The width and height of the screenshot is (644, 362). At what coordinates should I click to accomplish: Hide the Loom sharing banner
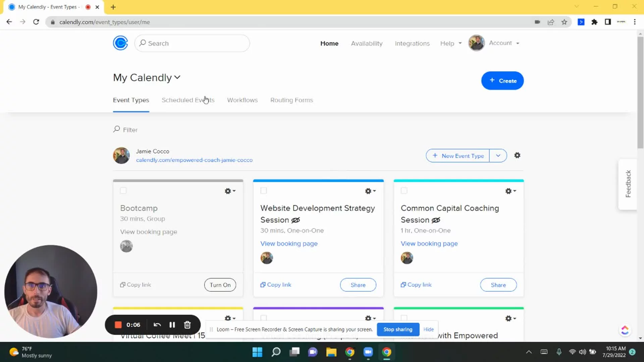coord(428,329)
